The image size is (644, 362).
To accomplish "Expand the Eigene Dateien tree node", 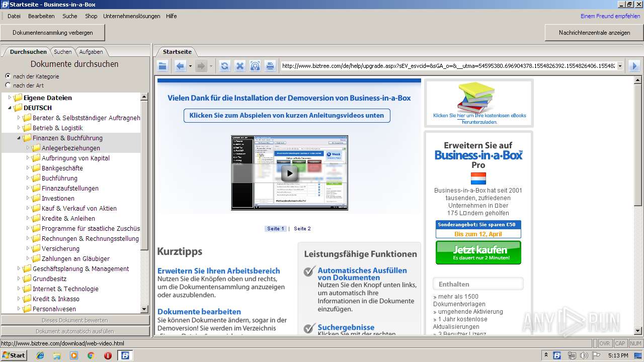I will 10,98.
